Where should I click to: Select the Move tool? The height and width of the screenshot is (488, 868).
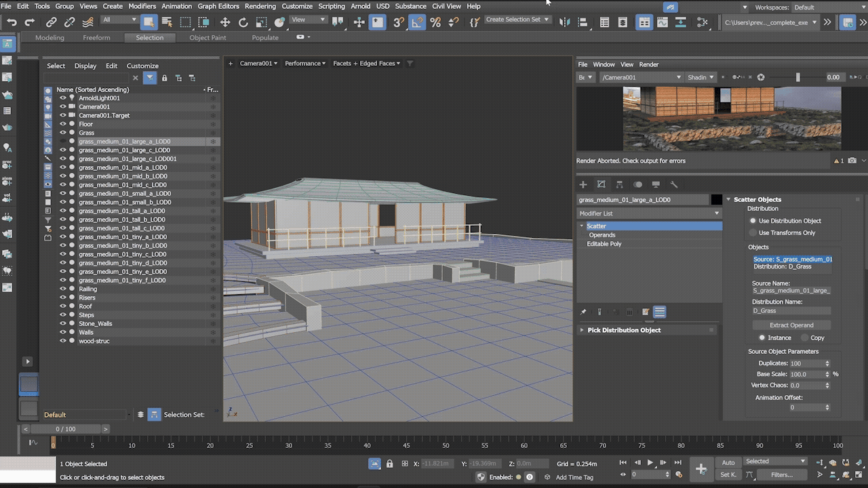click(x=225, y=22)
